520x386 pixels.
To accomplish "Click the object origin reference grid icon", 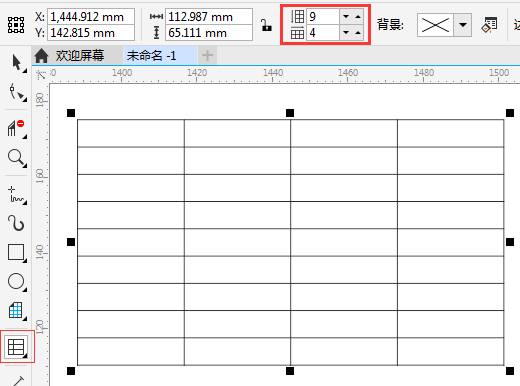I will coord(16,25).
